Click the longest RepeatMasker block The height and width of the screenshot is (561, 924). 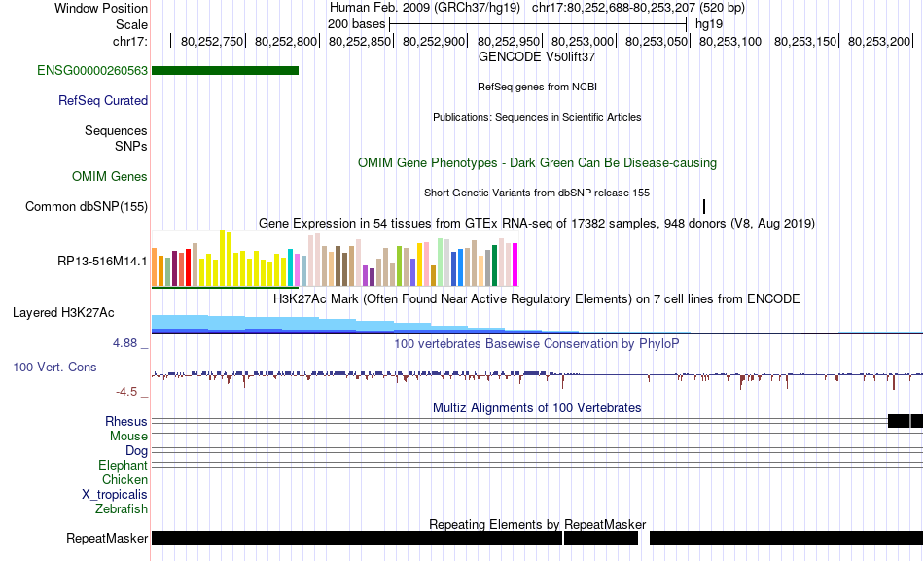click(x=357, y=538)
